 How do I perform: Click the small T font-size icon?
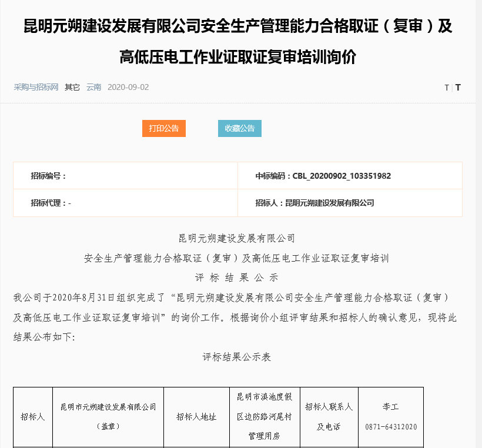click(x=447, y=87)
